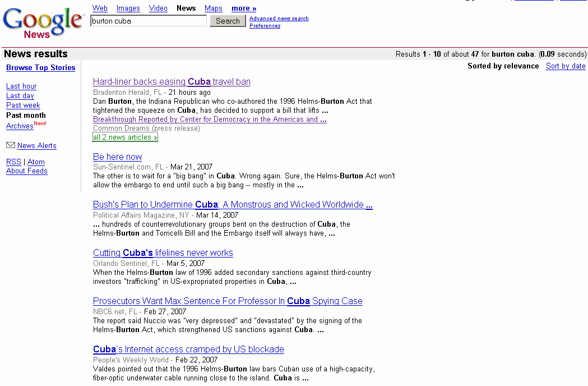Click the Search button
The width and height of the screenshot is (588, 386).
point(228,21)
